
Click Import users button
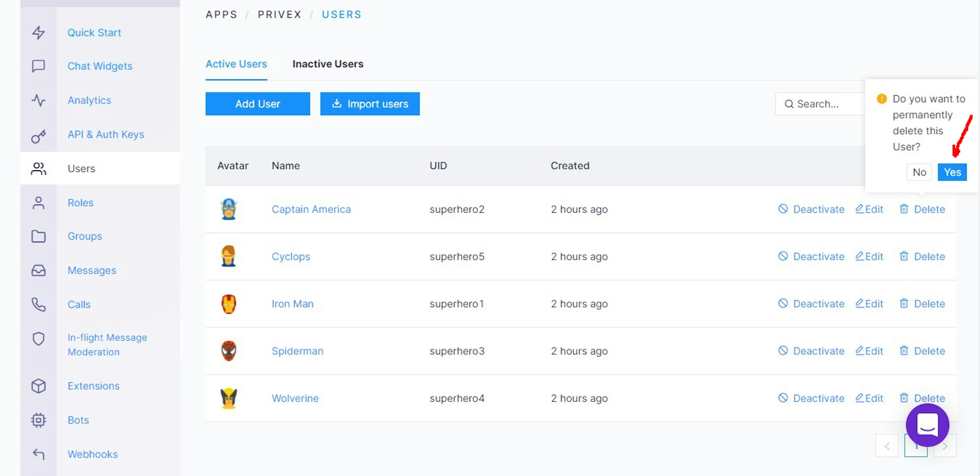point(370,104)
